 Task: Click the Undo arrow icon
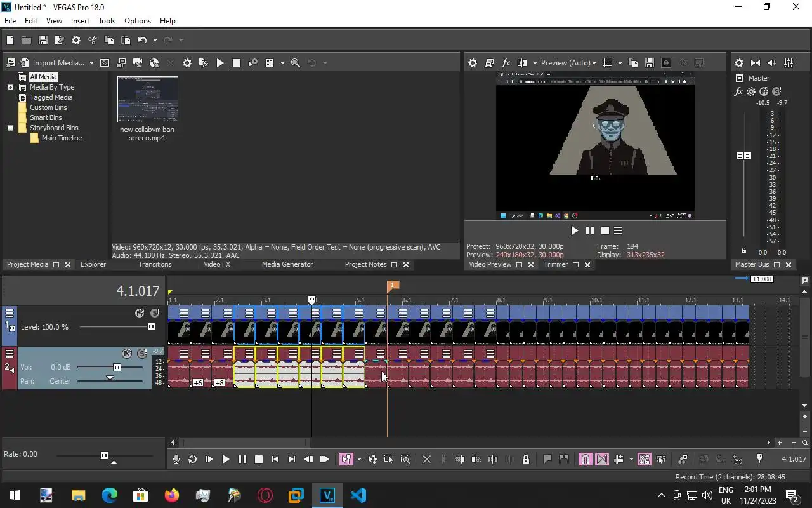(x=142, y=40)
